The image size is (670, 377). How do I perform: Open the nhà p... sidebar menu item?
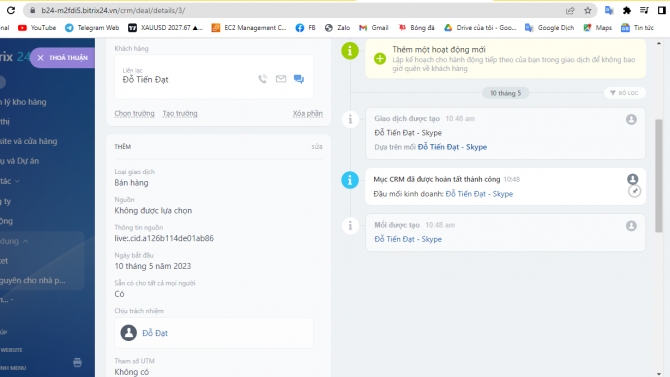tap(33, 281)
